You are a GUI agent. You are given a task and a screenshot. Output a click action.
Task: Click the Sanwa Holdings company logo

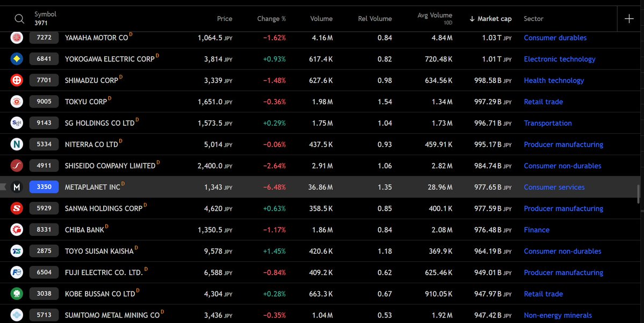[x=17, y=209]
